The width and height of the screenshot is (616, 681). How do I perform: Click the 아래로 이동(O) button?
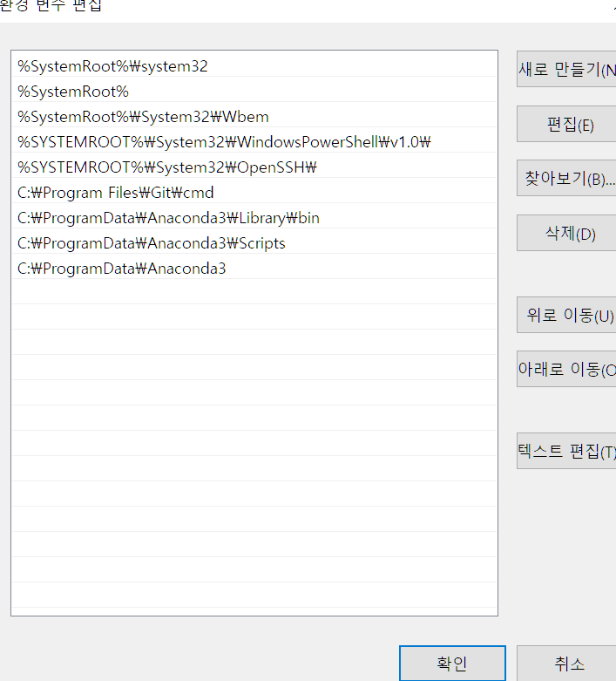pos(566,369)
